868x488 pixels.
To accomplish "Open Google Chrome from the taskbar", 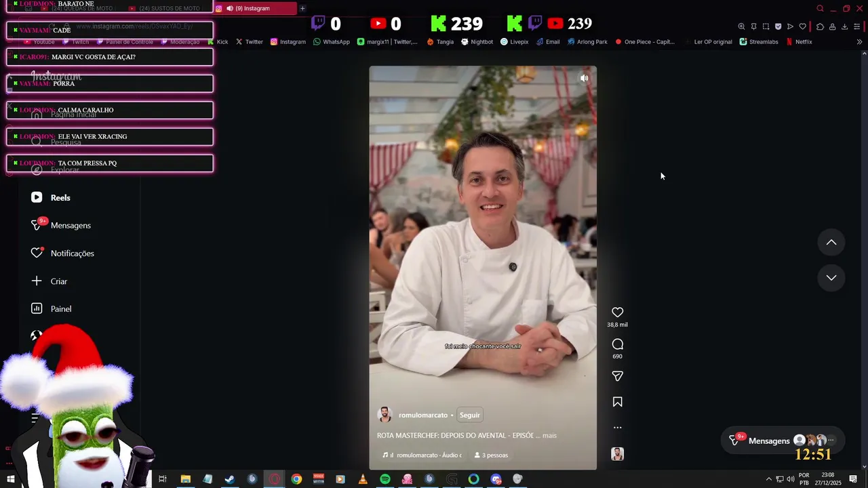I will (x=296, y=479).
